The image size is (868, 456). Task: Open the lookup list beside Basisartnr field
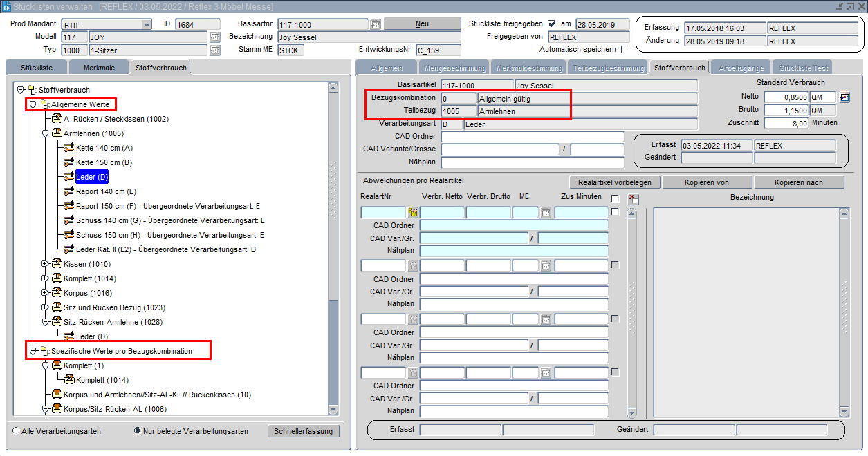(x=376, y=24)
